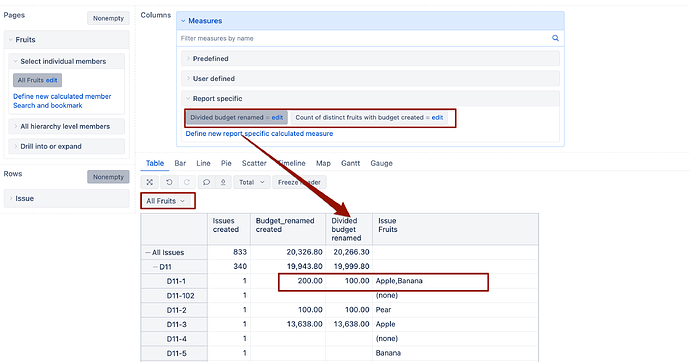The image size is (690, 362).
Task: Click Define new report specific calculated measure
Action: [259, 134]
